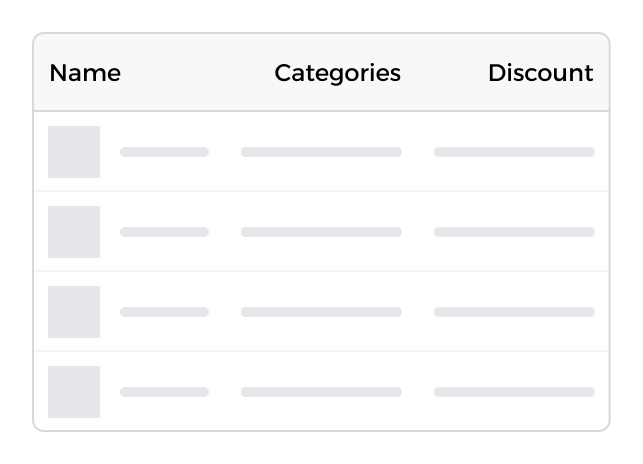Select the first row's square thumbnail

[x=74, y=152]
